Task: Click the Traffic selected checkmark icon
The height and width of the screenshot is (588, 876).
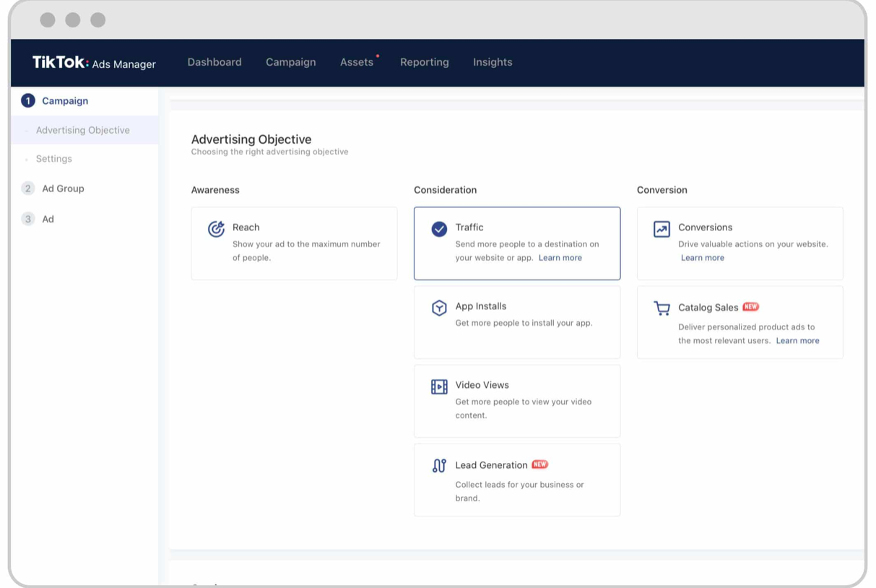Action: tap(439, 229)
